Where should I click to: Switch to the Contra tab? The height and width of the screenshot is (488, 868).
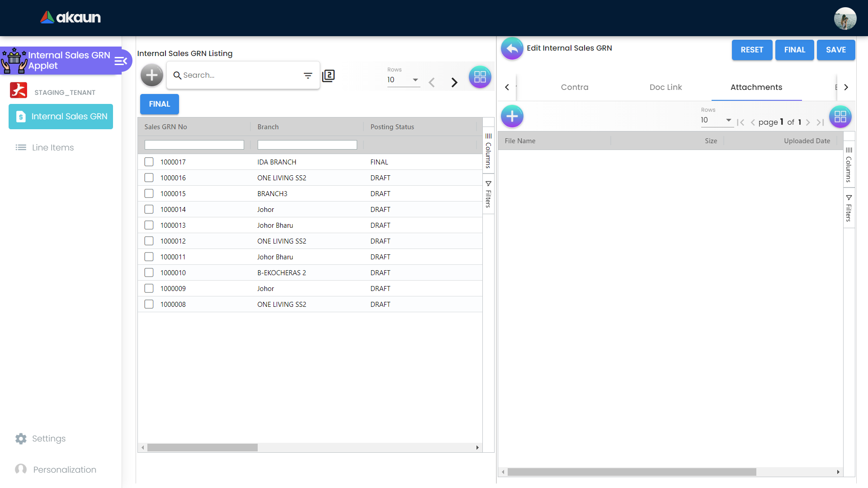[575, 87]
